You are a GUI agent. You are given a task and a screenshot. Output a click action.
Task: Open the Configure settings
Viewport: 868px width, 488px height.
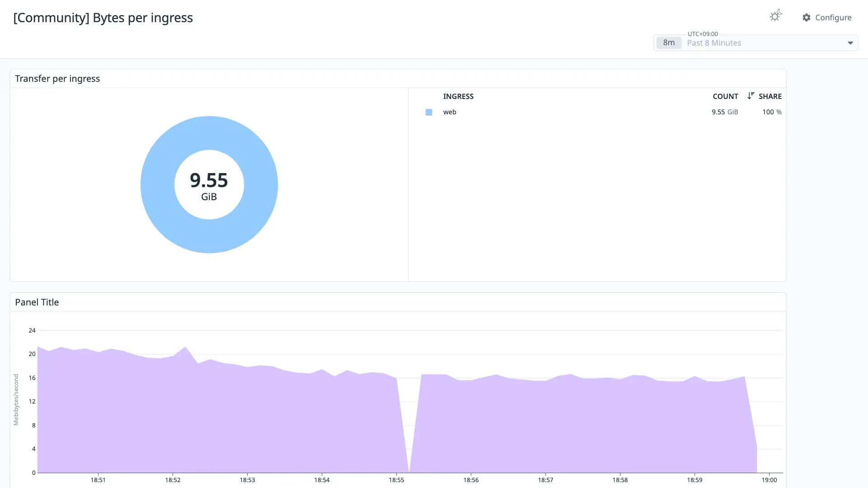click(x=827, y=18)
